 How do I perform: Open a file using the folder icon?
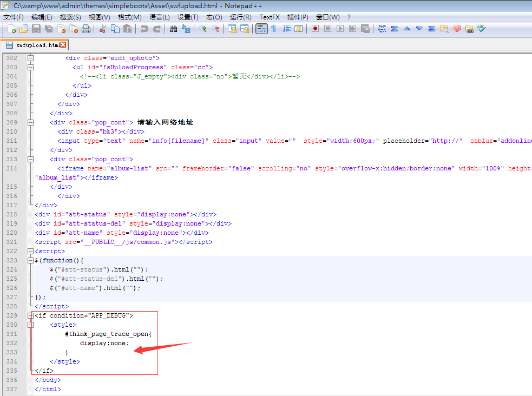tap(23, 29)
